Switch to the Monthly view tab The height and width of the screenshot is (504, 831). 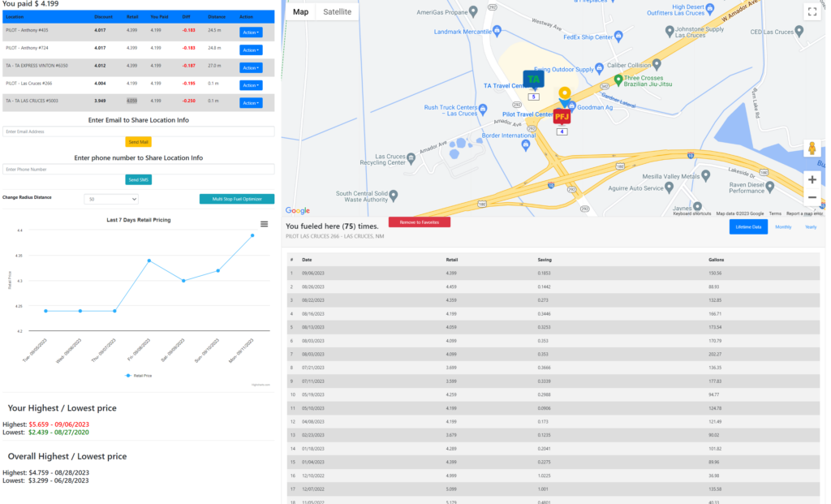tap(782, 226)
